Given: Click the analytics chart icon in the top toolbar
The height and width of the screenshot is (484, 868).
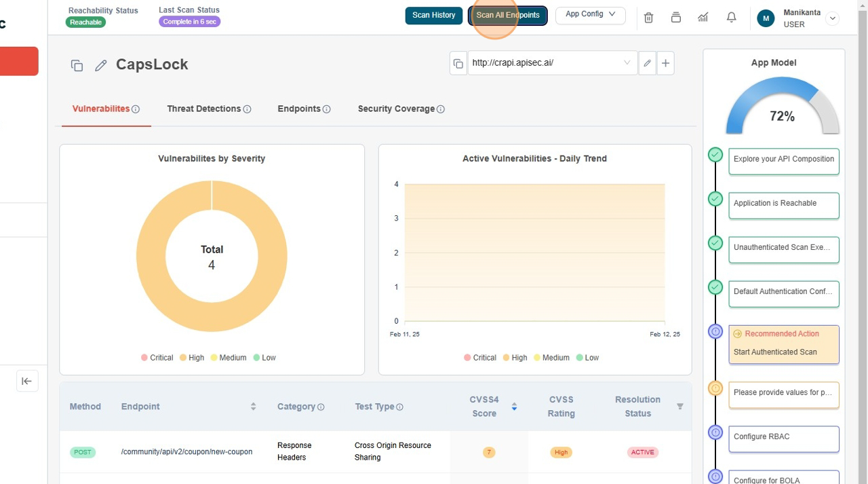Looking at the screenshot, I should pos(703,17).
